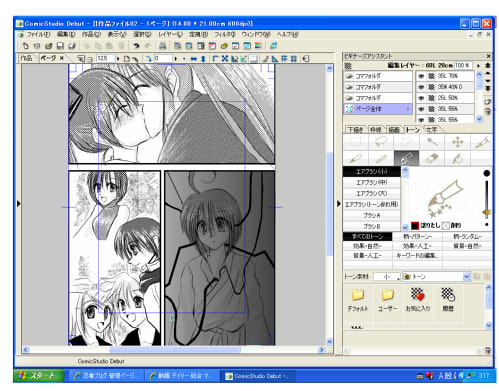
Task: Click the black triangle left of assistant panel
Action: 339,204
